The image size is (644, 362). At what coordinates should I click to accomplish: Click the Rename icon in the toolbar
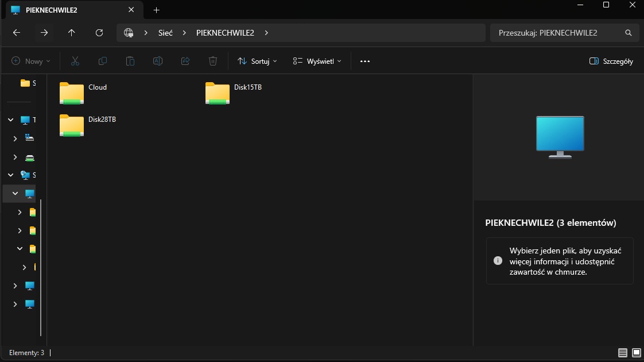pyautogui.click(x=158, y=61)
